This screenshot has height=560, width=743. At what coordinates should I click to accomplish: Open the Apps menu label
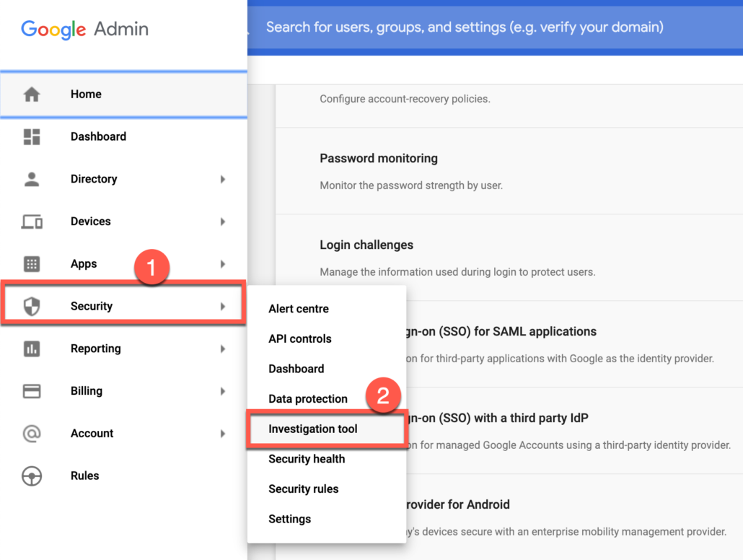[x=84, y=264]
